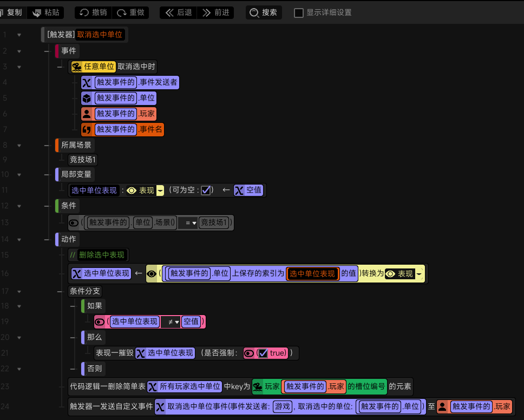
Task: Click the player icon beside 触发事件的.玩家 on line 6
Action: tap(87, 114)
